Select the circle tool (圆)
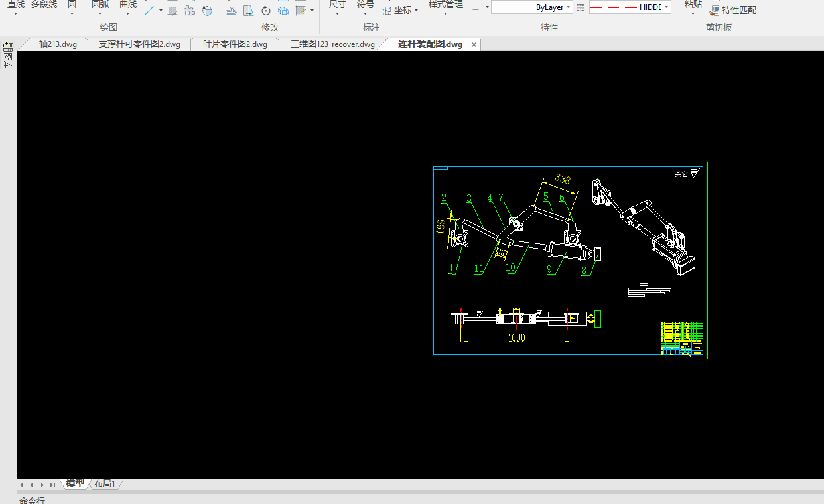 tap(72, 5)
